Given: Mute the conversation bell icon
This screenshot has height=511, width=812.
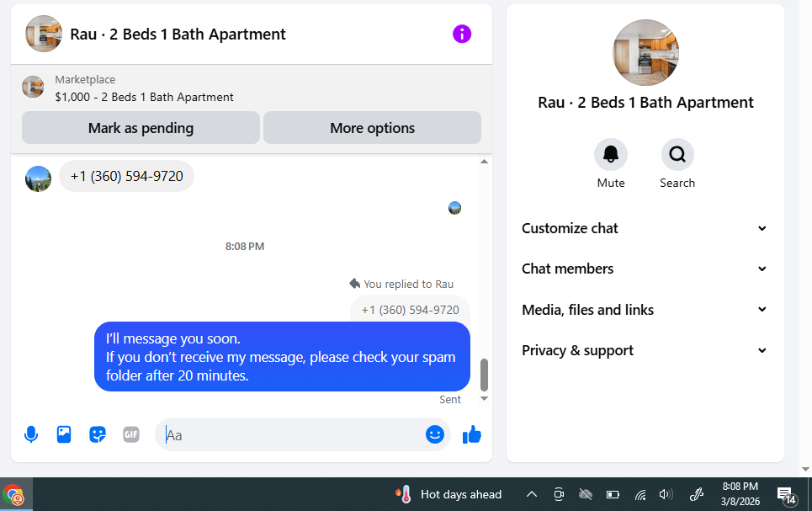Looking at the screenshot, I should pos(611,154).
